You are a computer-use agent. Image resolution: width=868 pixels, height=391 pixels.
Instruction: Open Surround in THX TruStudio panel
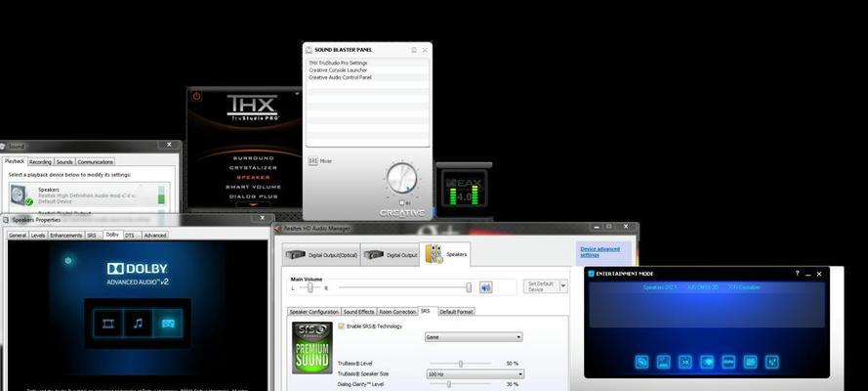(253, 158)
